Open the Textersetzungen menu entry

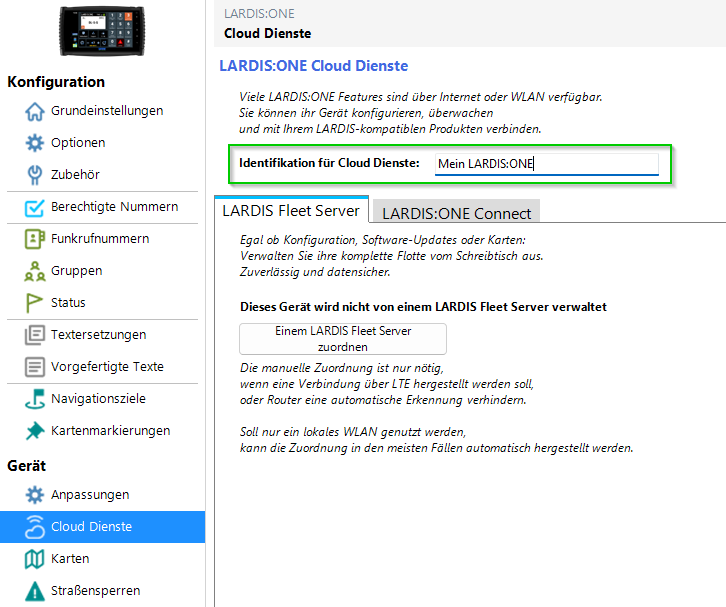pyautogui.click(x=98, y=335)
